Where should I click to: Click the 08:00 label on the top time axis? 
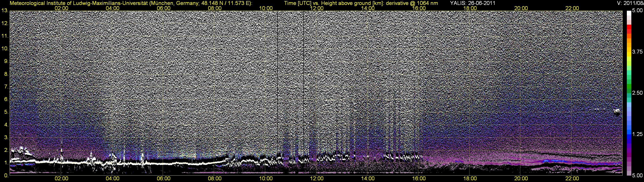pos(215,8)
